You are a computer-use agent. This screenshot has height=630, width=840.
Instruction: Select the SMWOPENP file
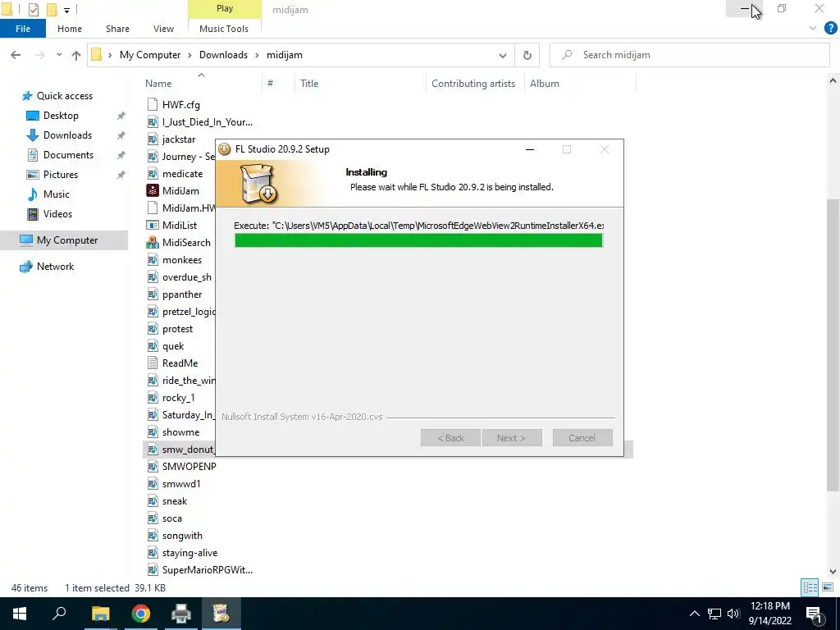(x=189, y=467)
